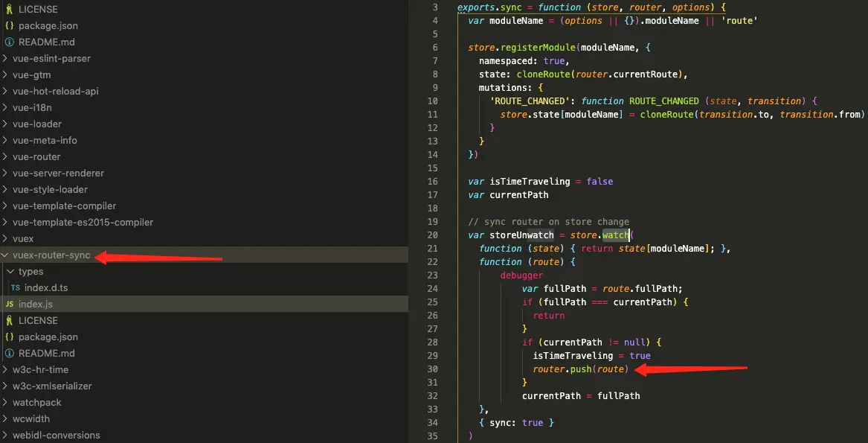Expand the vuex folder chevron

click(x=5, y=239)
